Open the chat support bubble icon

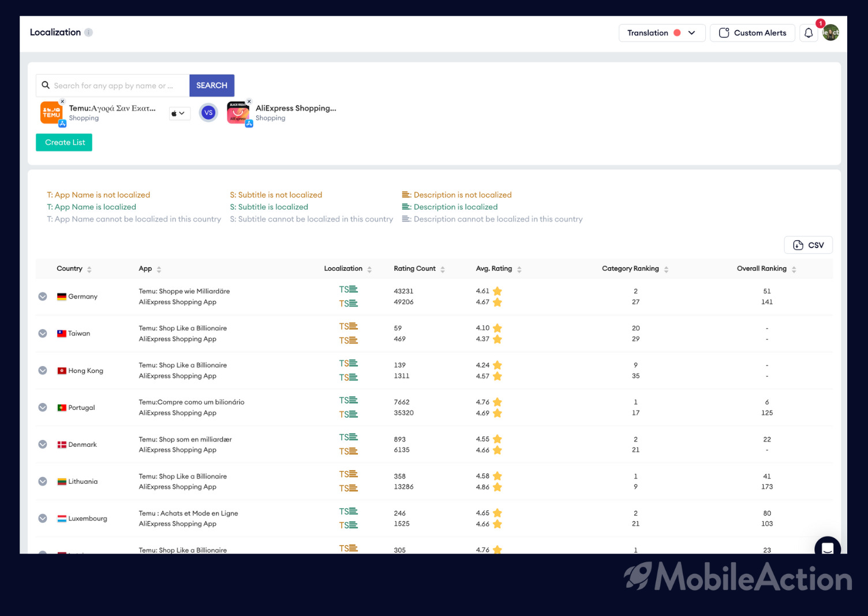click(828, 548)
